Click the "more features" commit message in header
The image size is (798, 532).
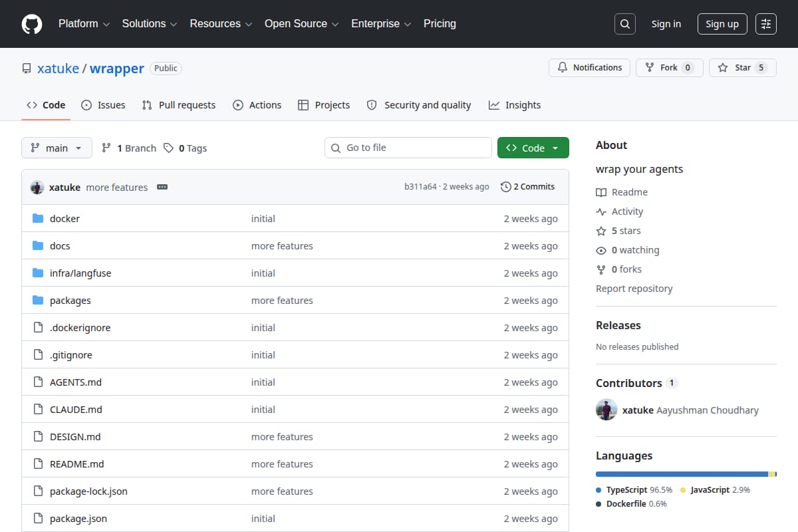tap(117, 188)
